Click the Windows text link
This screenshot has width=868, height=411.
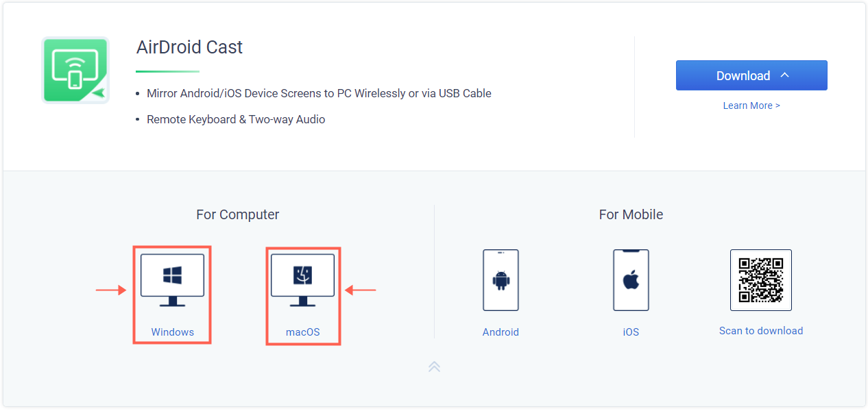tap(173, 332)
